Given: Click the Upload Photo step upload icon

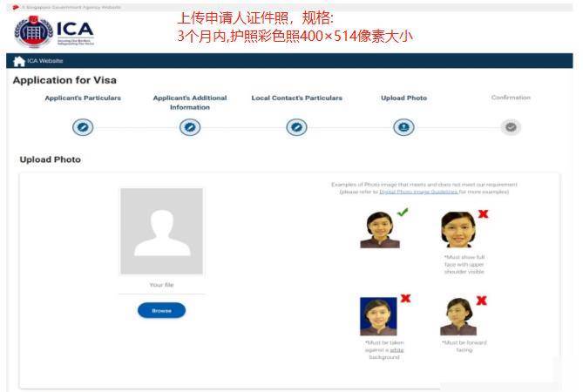Looking at the screenshot, I should 403,127.
